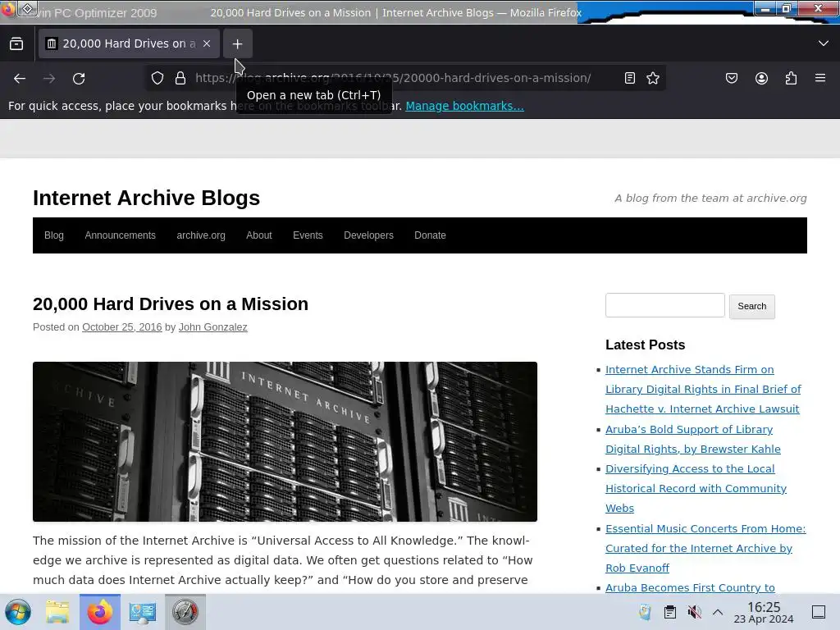Go forward one page

(x=49, y=78)
